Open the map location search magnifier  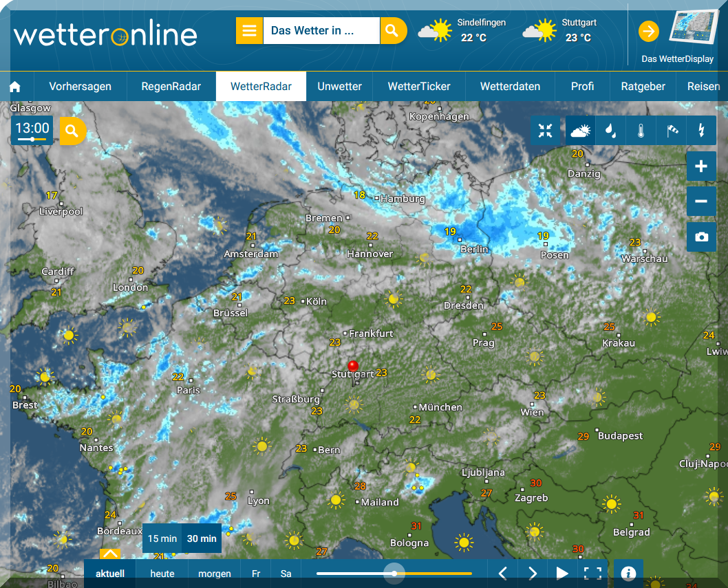click(x=72, y=131)
